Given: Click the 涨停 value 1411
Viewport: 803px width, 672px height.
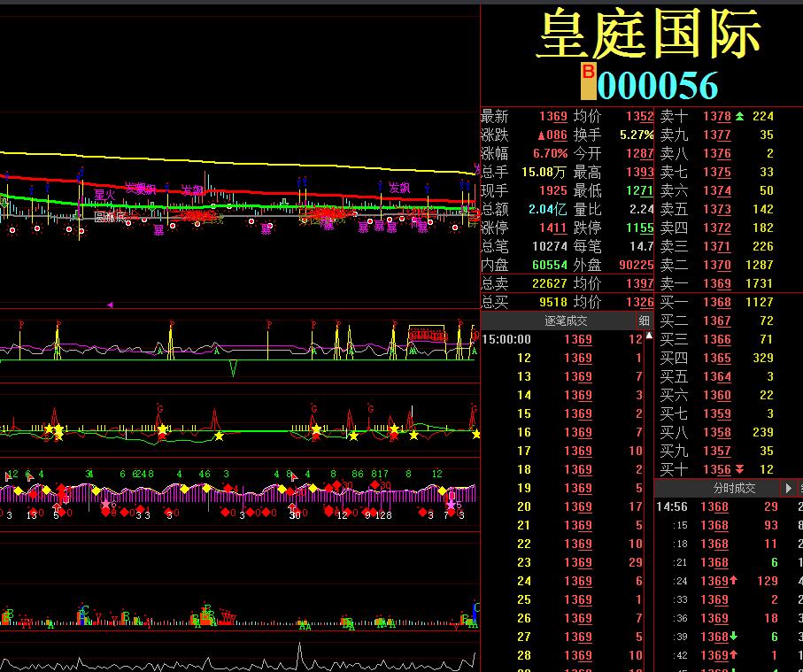Looking at the screenshot, I should point(553,228).
